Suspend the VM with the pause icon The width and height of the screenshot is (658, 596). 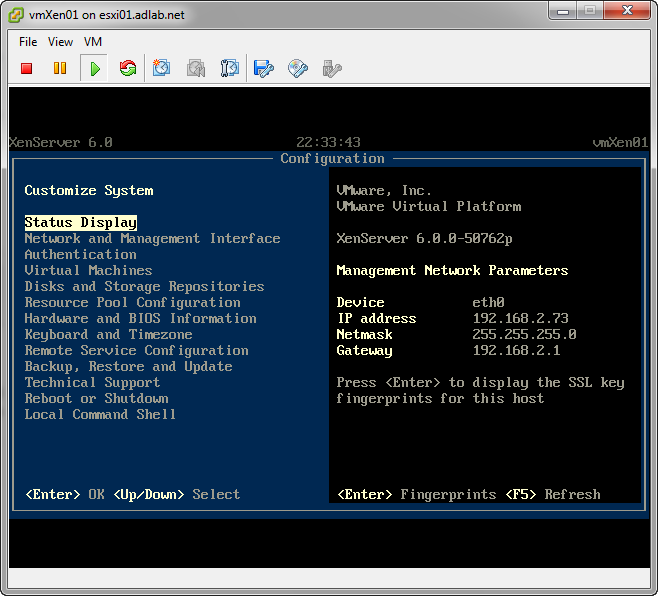pyautogui.click(x=60, y=68)
